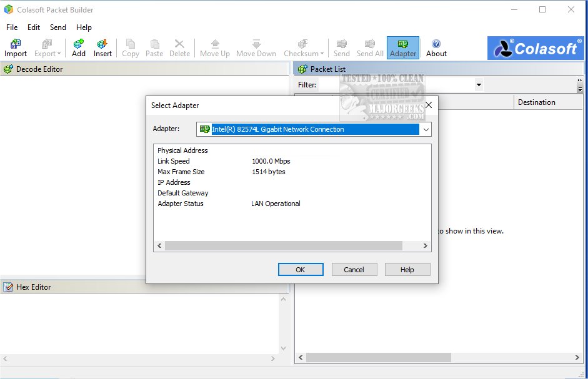Viewport: 588px width, 379px height.
Task: Expand the Checksum dropdown arrow
Action: [x=322, y=54]
